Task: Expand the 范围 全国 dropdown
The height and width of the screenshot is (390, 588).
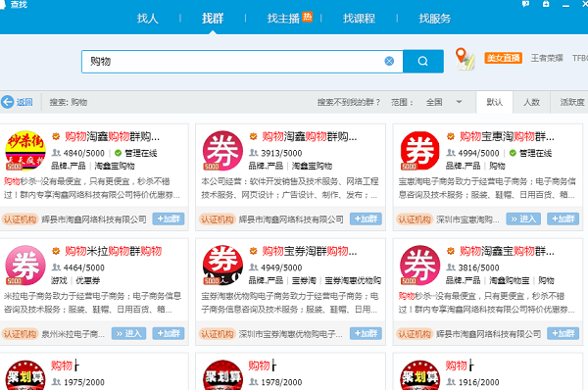Action: coord(443,102)
